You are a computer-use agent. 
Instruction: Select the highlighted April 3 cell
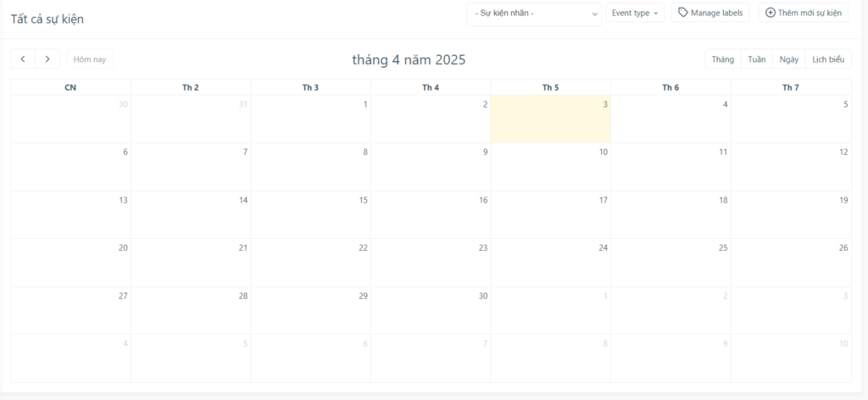click(550, 119)
